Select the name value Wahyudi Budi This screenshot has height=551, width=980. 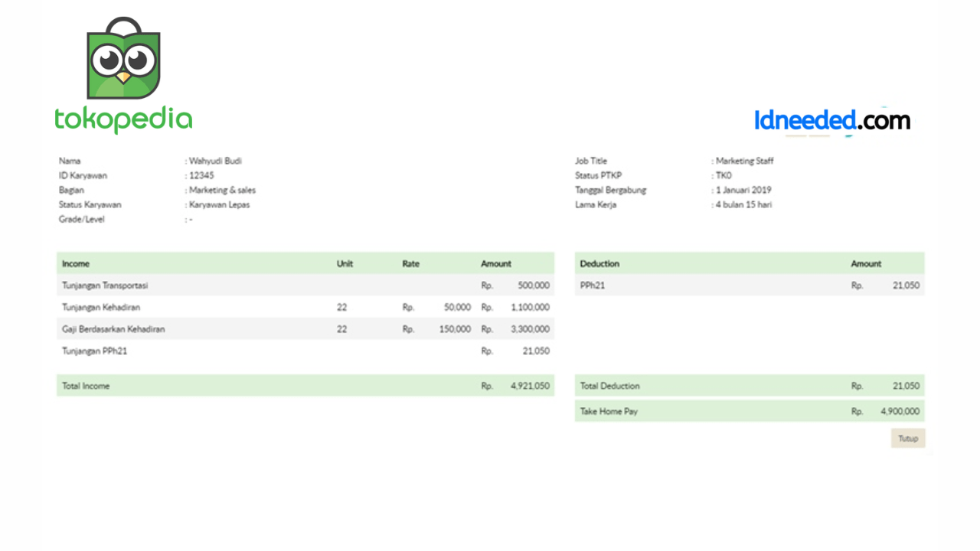(215, 161)
